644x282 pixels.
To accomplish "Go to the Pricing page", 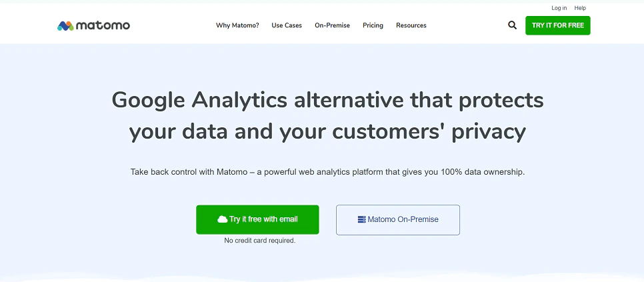I will pyautogui.click(x=373, y=25).
